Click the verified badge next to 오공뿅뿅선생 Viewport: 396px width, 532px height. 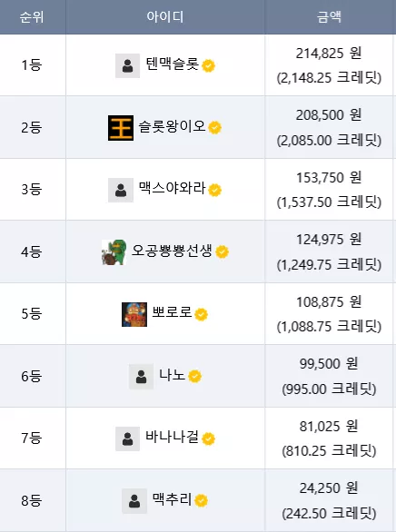[x=222, y=251]
